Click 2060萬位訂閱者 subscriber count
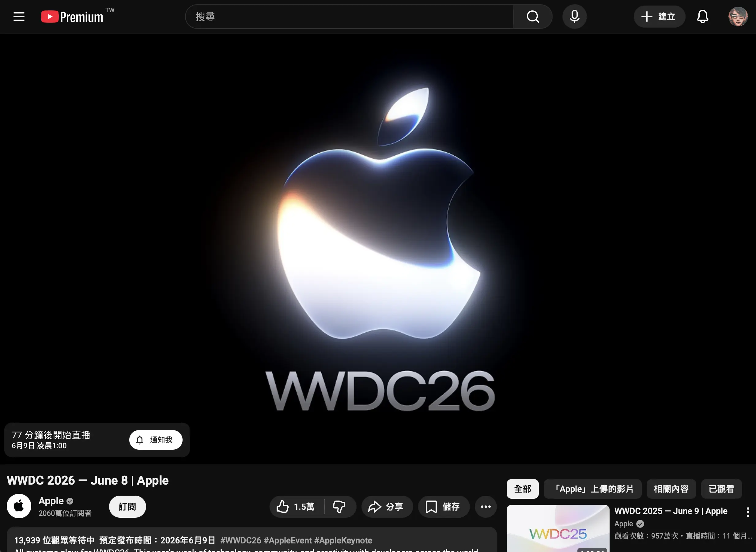 (65, 513)
